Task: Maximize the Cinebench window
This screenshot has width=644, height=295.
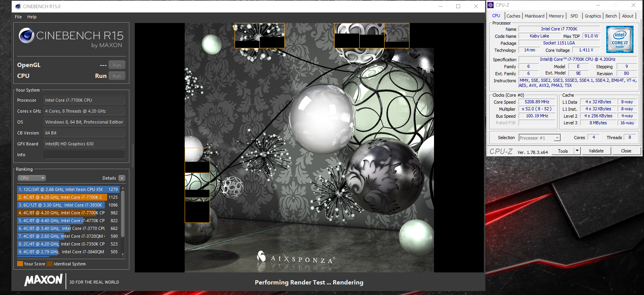Action: coord(458,6)
